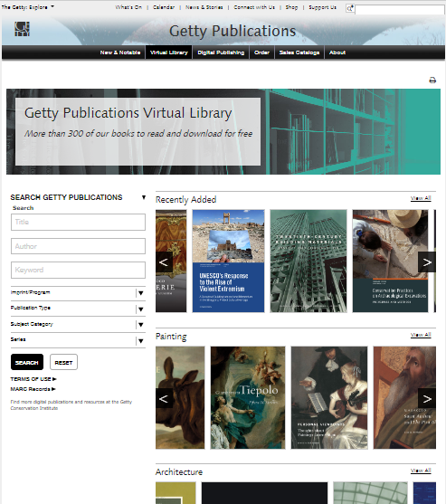Go to the Digital Publishing tab
446x504 pixels.
(221, 52)
